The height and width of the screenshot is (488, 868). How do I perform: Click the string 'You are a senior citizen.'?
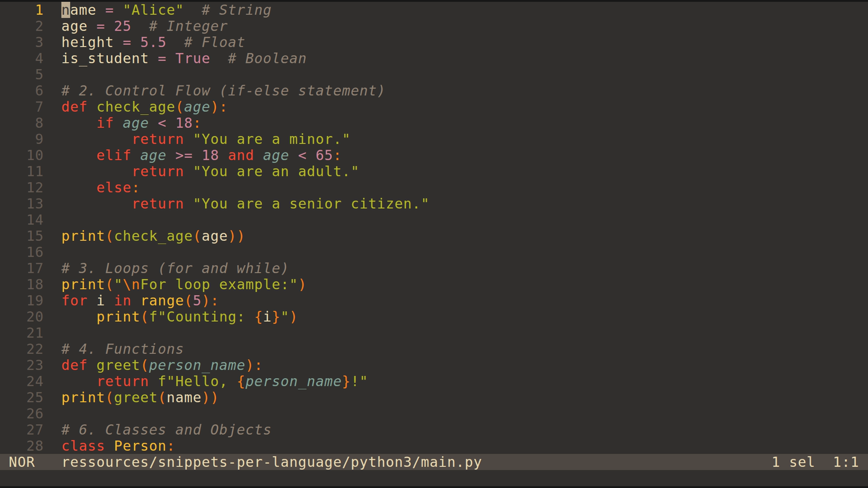[311, 203]
